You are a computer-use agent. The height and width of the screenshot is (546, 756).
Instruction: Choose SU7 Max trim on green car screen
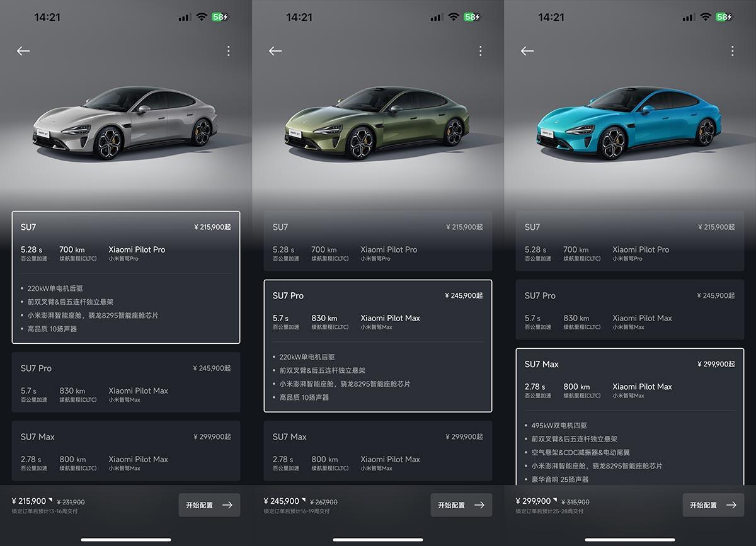click(x=378, y=451)
